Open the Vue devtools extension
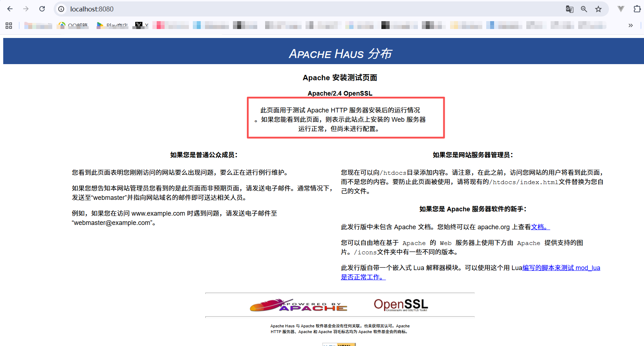644x346 pixels. point(621,9)
